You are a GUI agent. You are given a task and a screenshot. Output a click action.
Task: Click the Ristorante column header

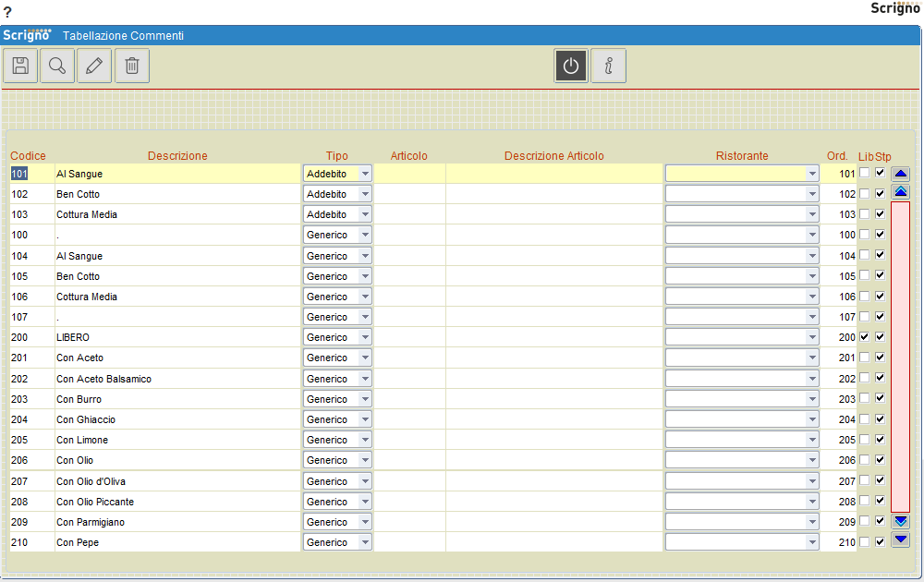[x=741, y=155]
